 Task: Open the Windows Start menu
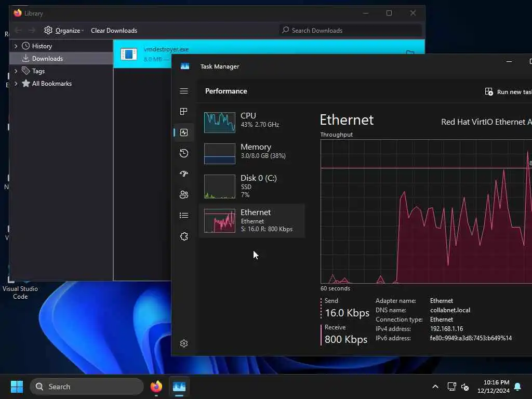coord(17,387)
